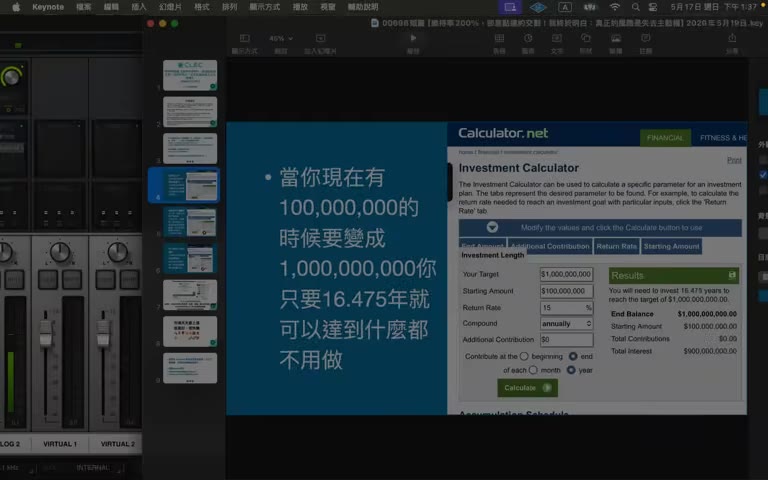This screenshot has height=480, width=768.
Task: Click the Starting Amount field showing $100,000,000
Action: [x=566, y=291]
